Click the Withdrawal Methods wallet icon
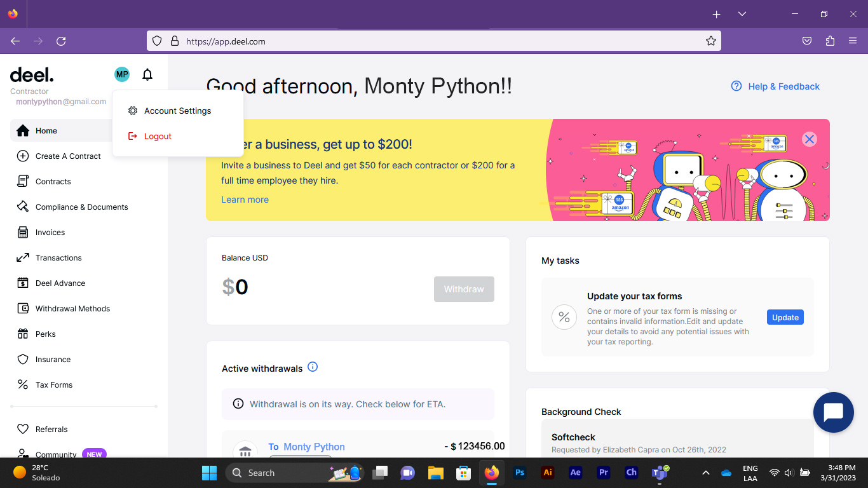868x488 pixels. [23, 309]
